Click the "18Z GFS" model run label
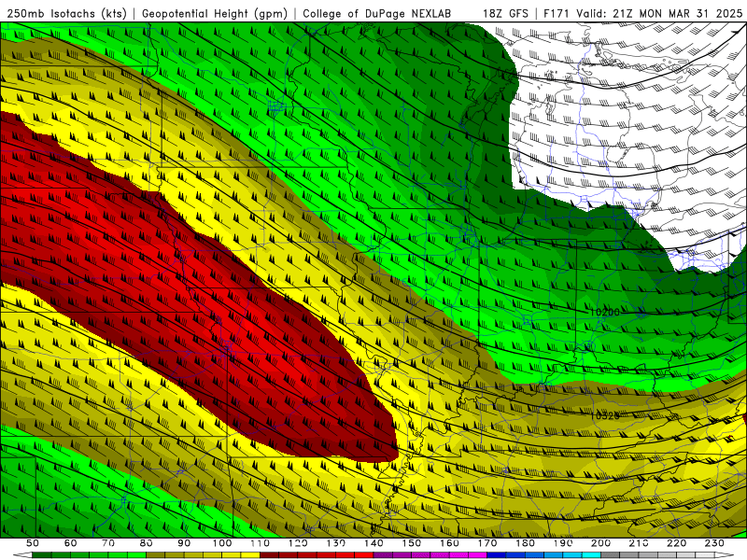 click(505, 13)
